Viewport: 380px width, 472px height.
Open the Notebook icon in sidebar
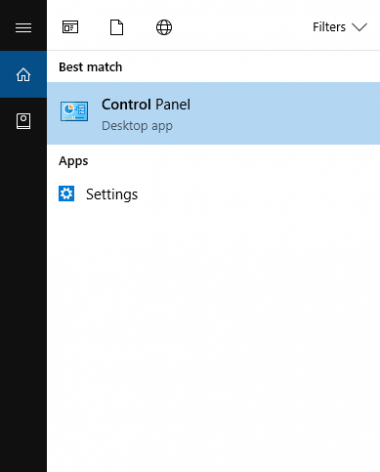pyautogui.click(x=23, y=121)
